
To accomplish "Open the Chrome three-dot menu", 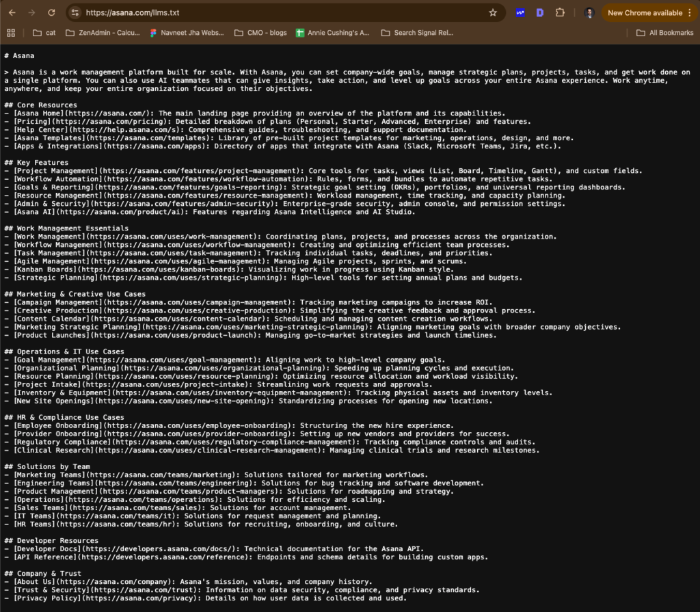I will tap(690, 12).
